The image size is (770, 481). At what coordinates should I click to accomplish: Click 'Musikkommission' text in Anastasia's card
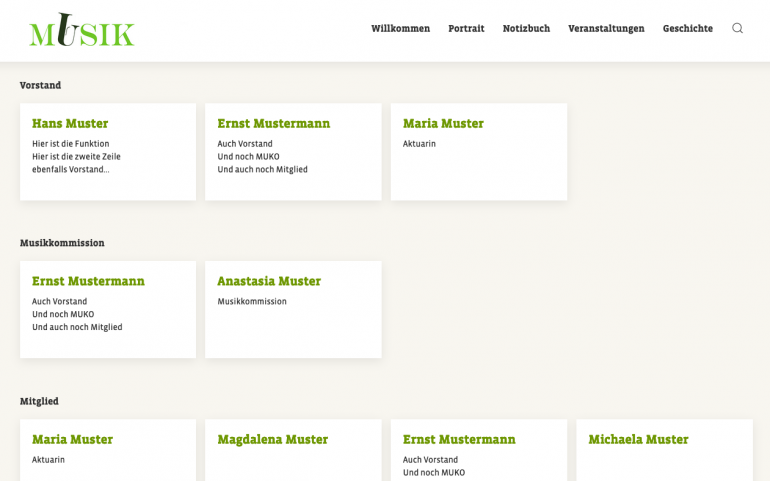252,301
